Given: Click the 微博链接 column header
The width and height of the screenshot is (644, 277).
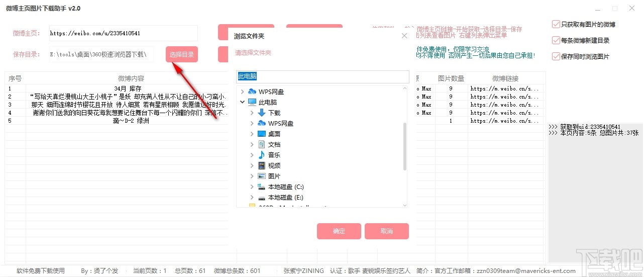Looking at the screenshot, I should 505,78.
